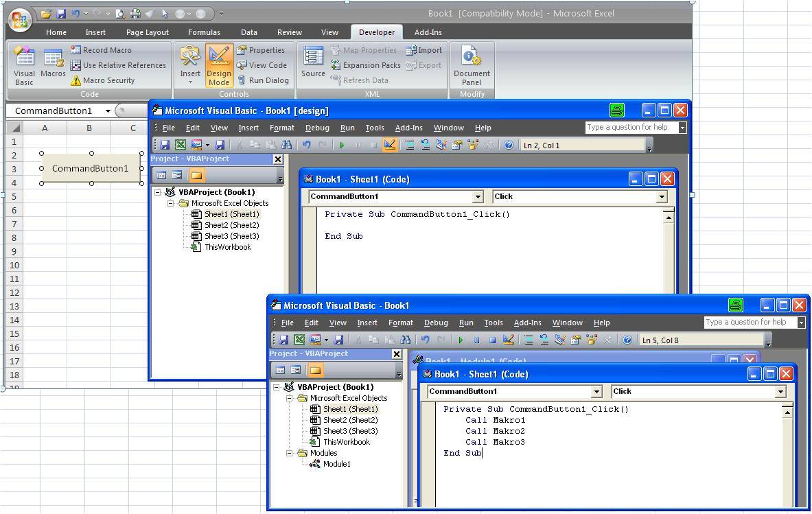812x514 pixels.
Task: Collapse Microsoft Excel Objects in front Project tree
Action: pyautogui.click(x=289, y=398)
